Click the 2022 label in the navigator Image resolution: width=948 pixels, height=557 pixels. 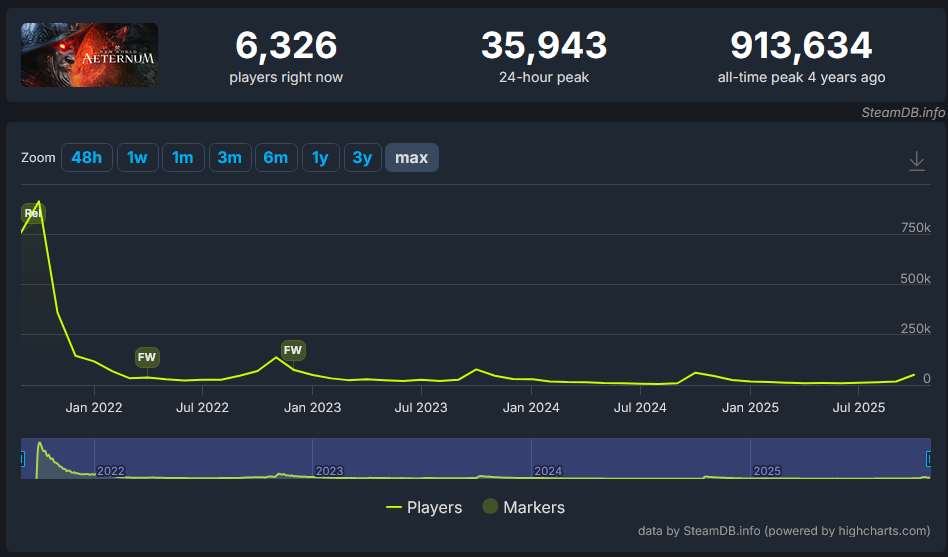(x=111, y=471)
